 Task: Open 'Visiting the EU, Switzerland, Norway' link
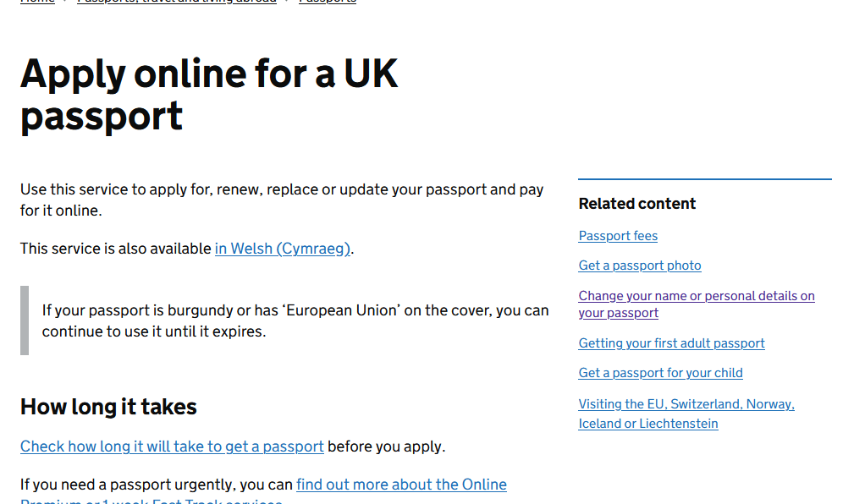[686, 404]
